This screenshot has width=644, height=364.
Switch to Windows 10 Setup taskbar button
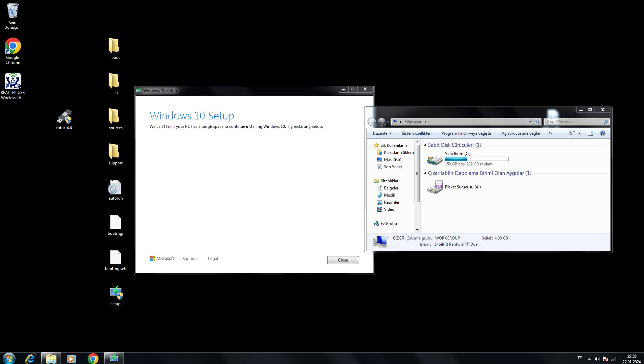click(x=114, y=358)
